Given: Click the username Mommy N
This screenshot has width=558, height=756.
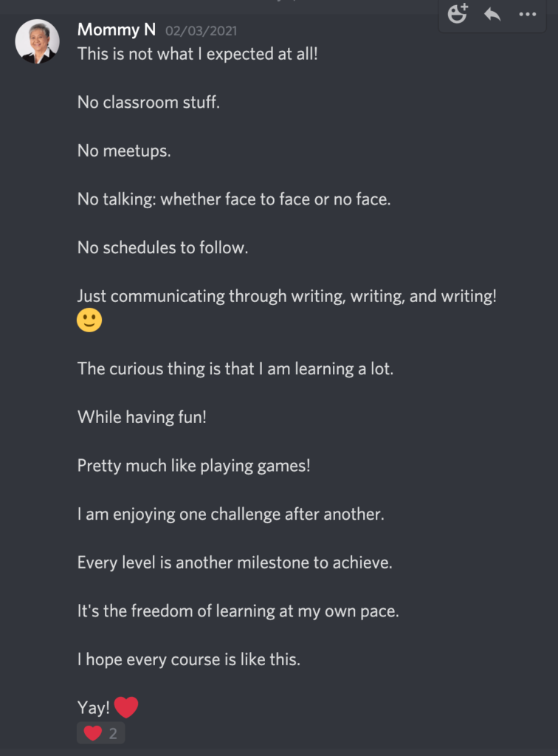Looking at the screenshot, I should 116,30.
